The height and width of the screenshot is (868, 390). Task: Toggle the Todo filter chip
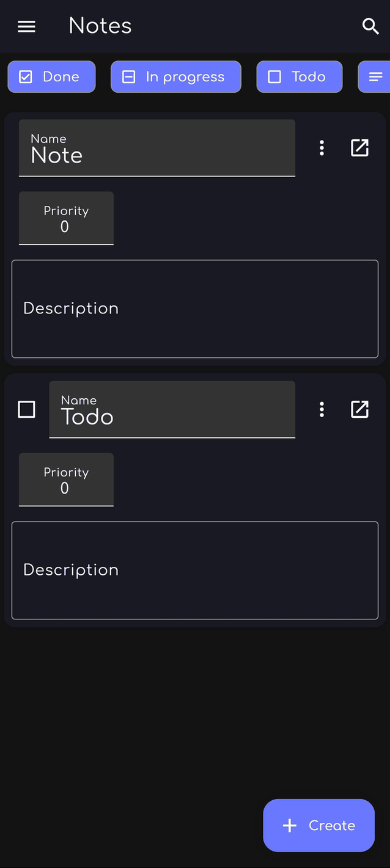point(299,77)
